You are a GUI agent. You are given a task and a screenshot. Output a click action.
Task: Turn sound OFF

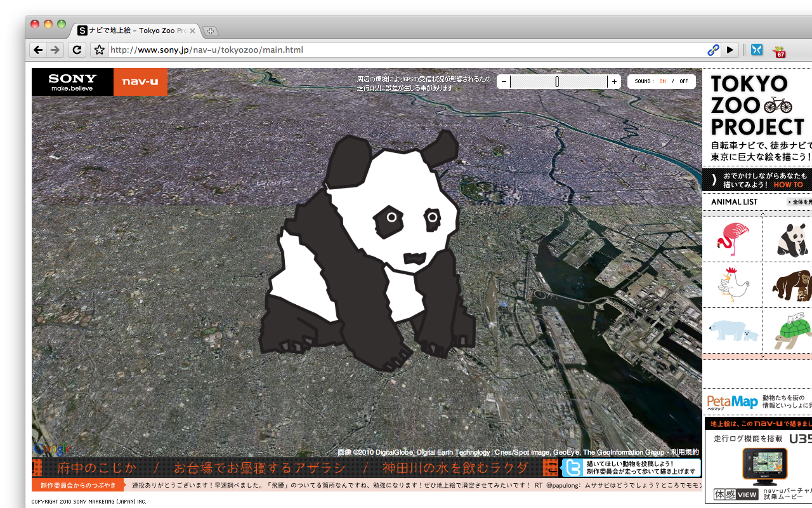pos(683,81)
